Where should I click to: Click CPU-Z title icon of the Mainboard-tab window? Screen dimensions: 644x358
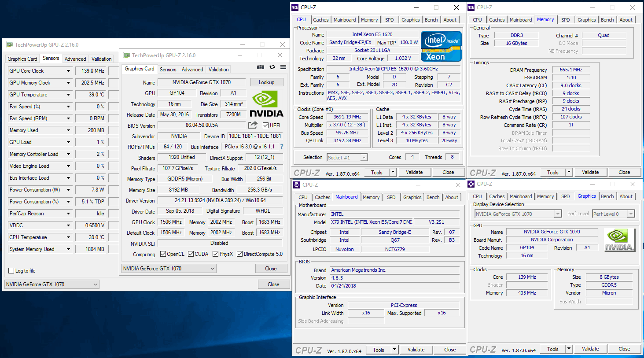(x=297, y=185)
